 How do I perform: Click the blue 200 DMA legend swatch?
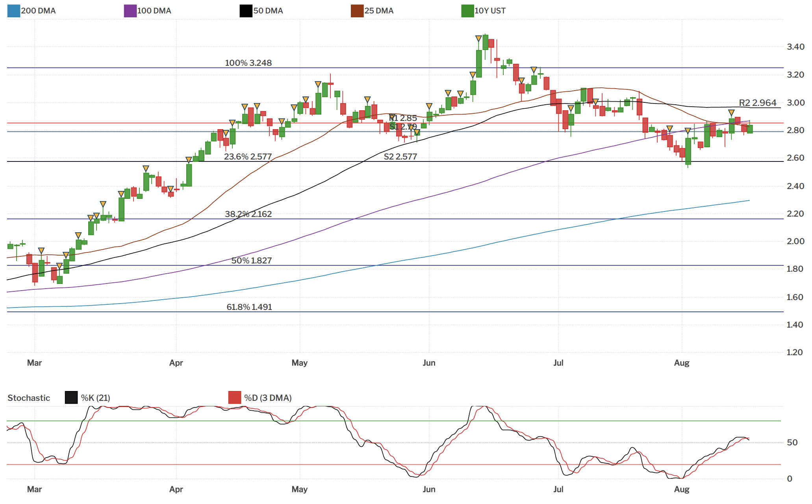pyautogui.click(x=13, y=11)
